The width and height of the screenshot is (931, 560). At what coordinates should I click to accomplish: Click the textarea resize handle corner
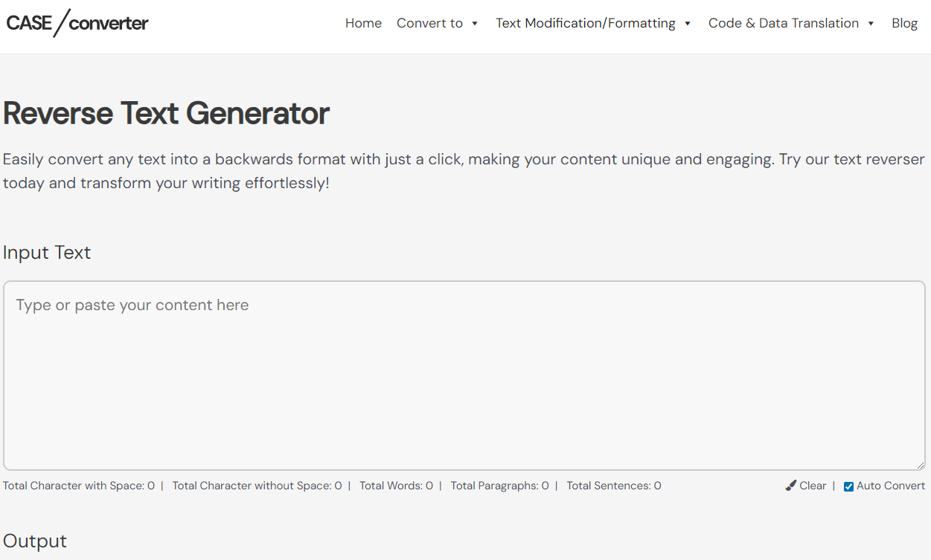pos(920,465)
